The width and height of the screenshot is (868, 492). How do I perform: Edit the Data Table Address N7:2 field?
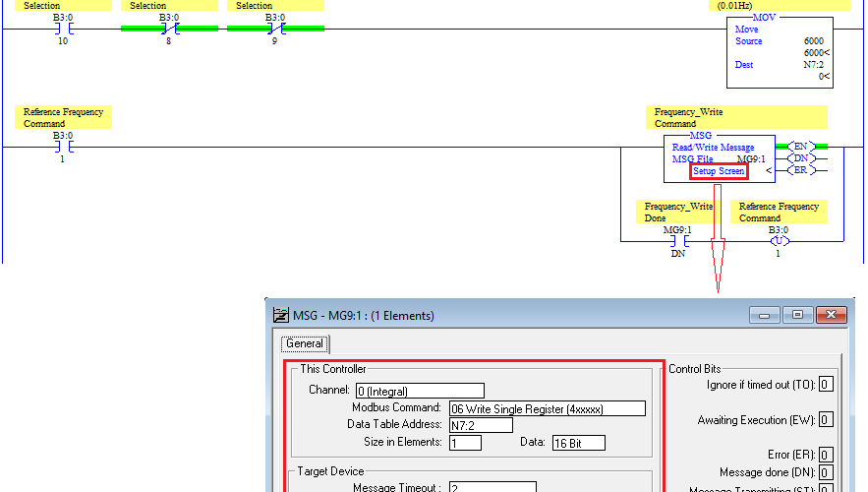point(481,425)
